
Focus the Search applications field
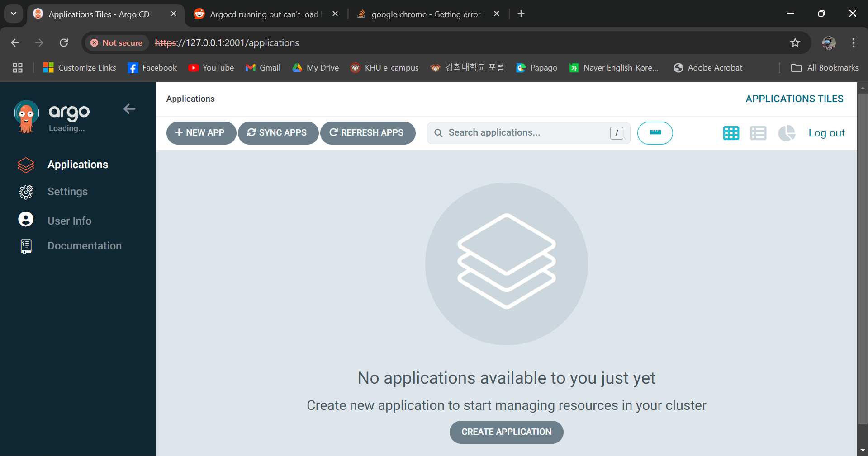pyautogui.click(x=525, y=133)
